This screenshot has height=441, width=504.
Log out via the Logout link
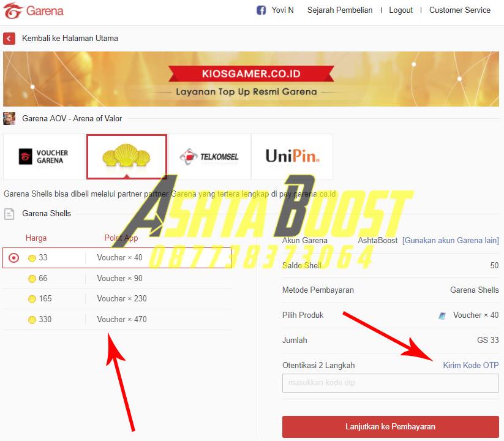401,10
